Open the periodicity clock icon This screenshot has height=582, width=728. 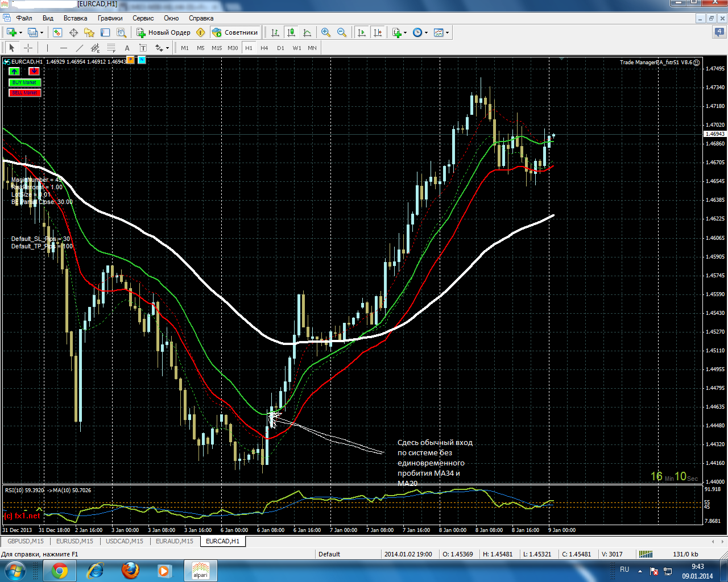[x=417, y=32]
